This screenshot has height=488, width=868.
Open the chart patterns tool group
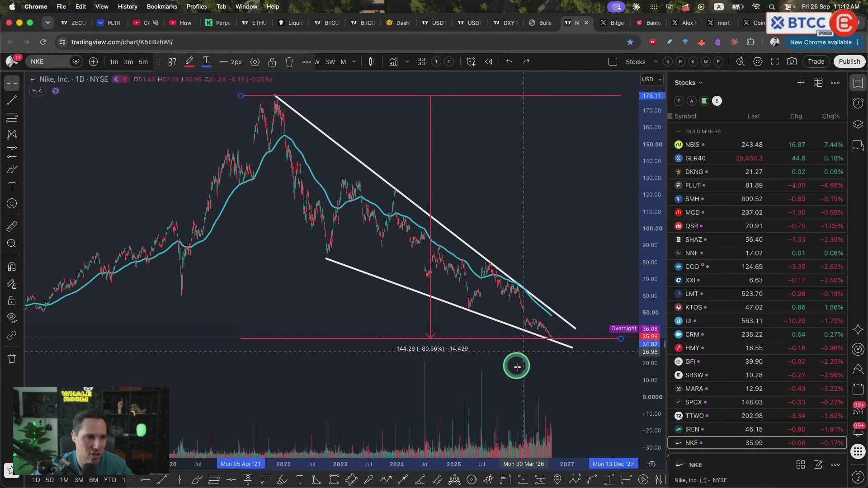pyautogui.click(x=12, y=135)
